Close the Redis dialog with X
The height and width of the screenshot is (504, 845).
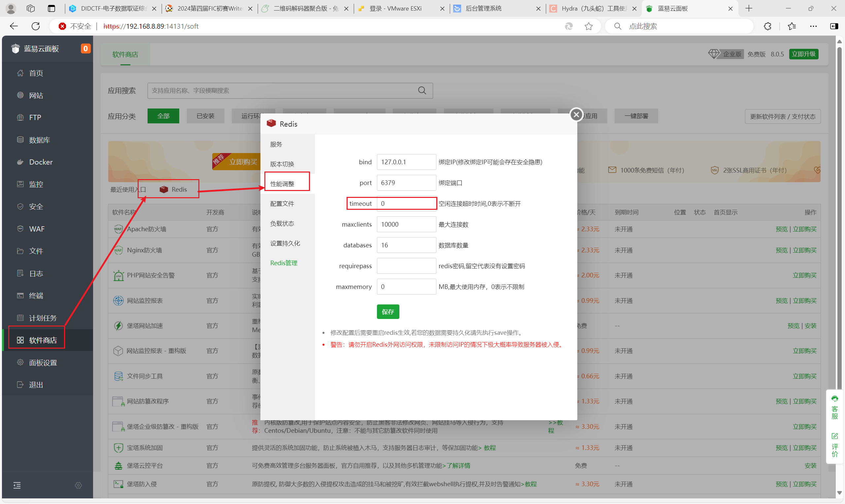point(576,115)
